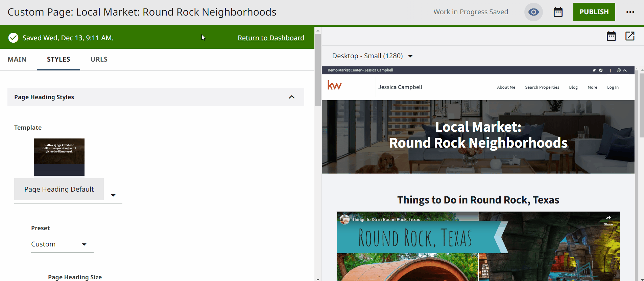Open preview in a new window
The height and width of the screenshot is (281, 644).
click(629, 36)
